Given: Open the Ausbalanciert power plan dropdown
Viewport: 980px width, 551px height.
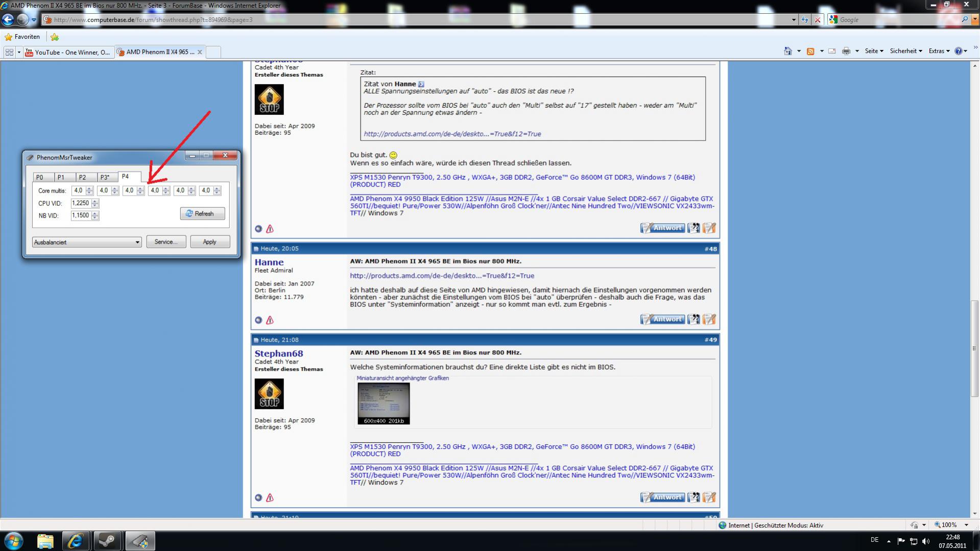Looking at the screenshot, I should tap(87, 242).
